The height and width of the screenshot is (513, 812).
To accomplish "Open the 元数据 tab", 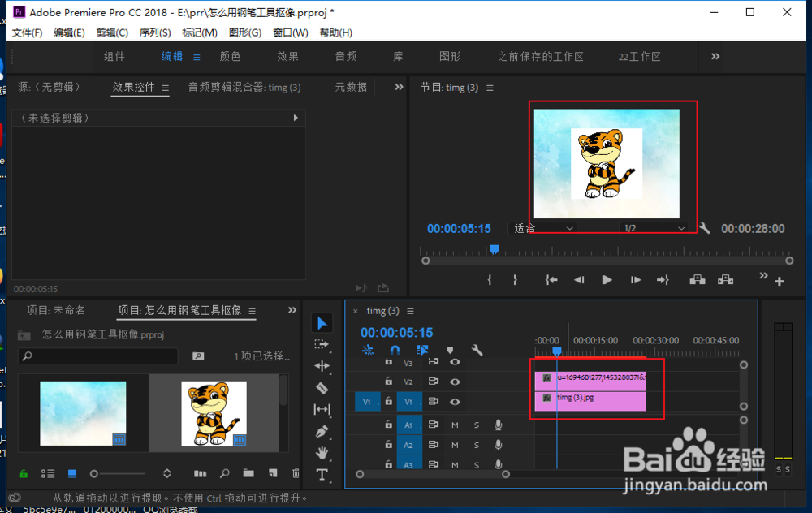I will 351,87.
